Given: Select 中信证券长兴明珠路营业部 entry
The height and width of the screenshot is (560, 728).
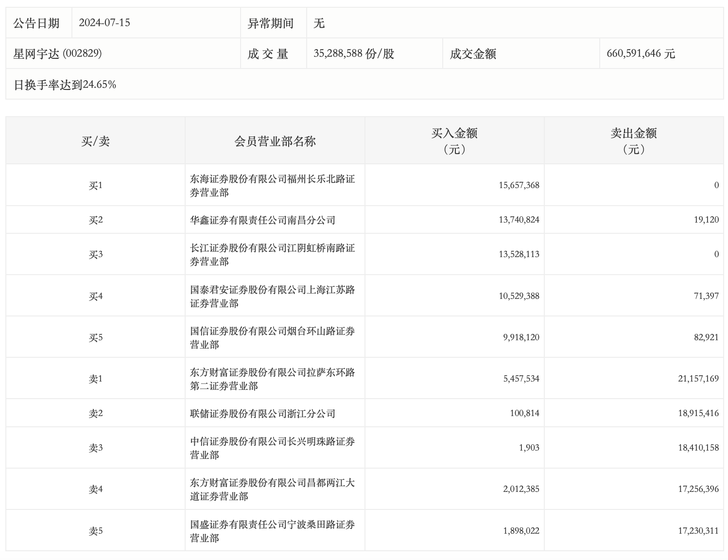Looking at the screenshot, I should (273, 448).
